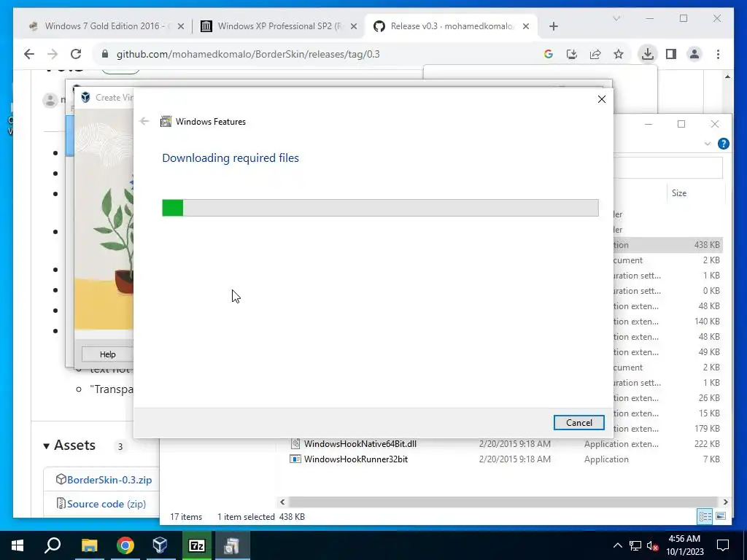The image size is (747, 560).
Task: Close the Windows XP Professional tab
Action: point(354,26)
